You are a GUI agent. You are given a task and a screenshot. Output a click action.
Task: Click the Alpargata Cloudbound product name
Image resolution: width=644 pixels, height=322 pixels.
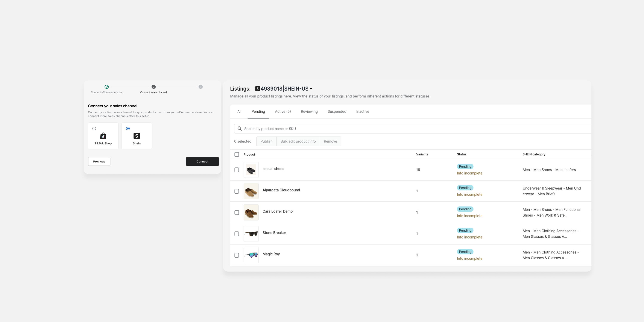(x=281, y=190)
